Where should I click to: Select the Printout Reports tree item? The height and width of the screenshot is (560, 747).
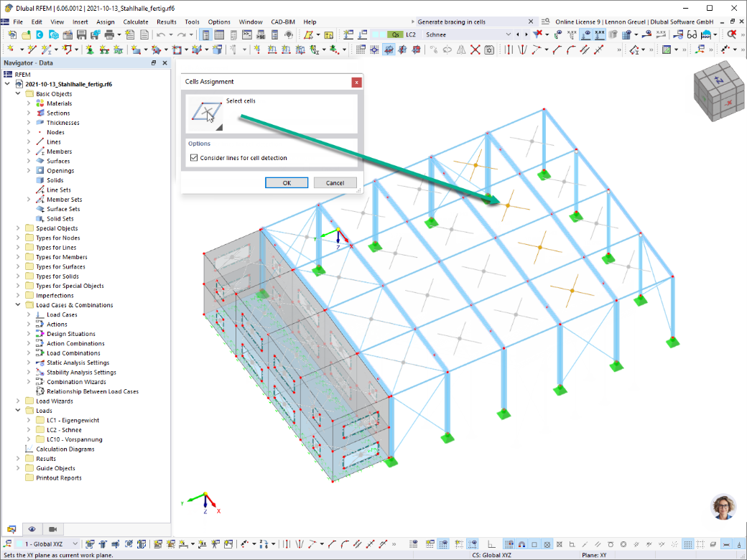59,477
